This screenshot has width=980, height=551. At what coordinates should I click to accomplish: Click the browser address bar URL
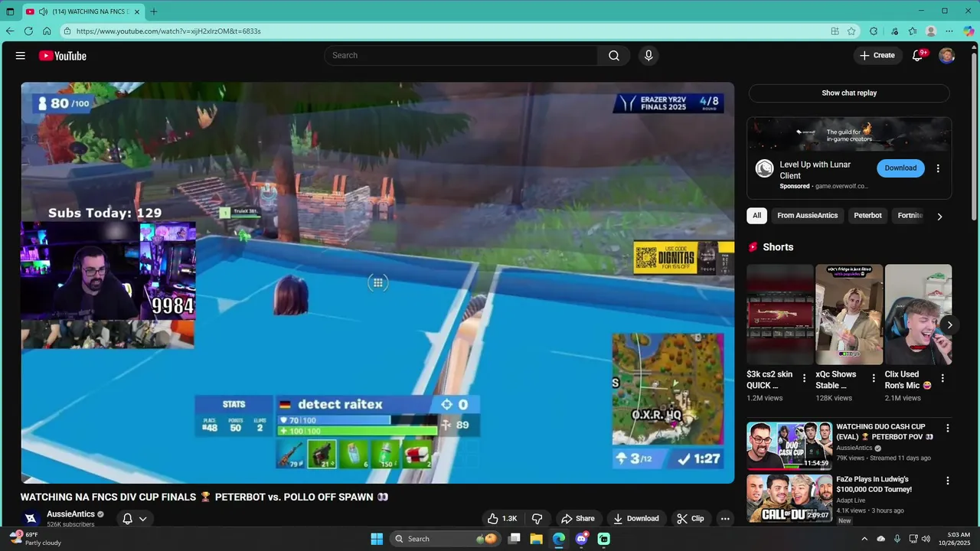[168, 31]
